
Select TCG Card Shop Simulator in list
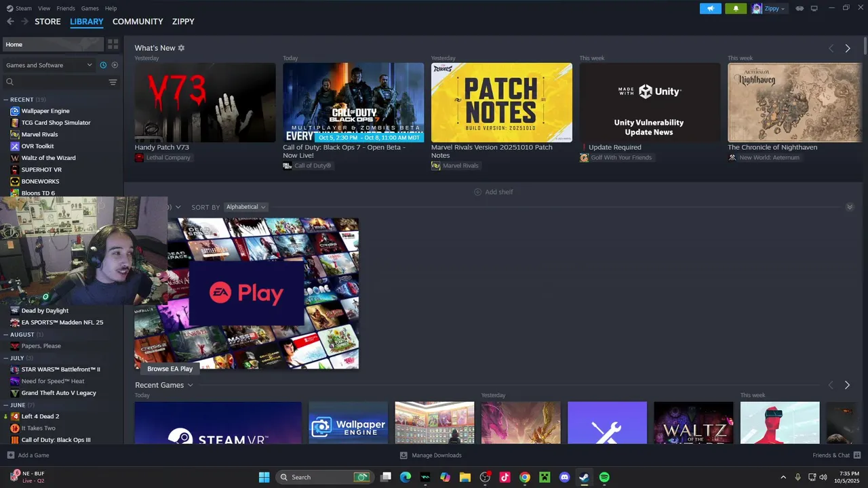pos(56,123)
